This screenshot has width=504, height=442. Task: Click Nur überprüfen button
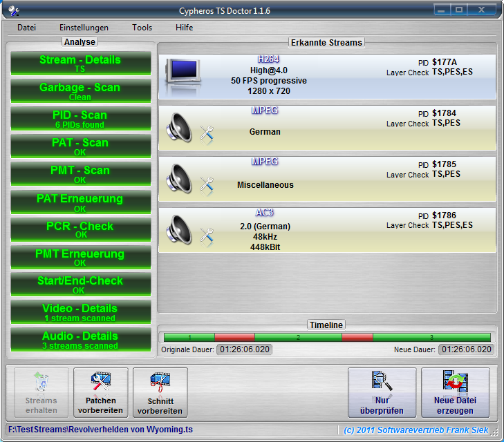tap(382, 392)
